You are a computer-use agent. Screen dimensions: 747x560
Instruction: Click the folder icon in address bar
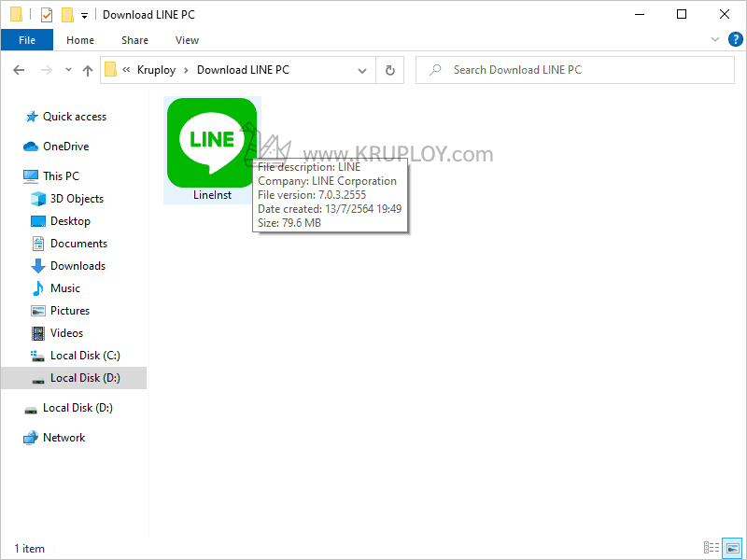(110, 70)
